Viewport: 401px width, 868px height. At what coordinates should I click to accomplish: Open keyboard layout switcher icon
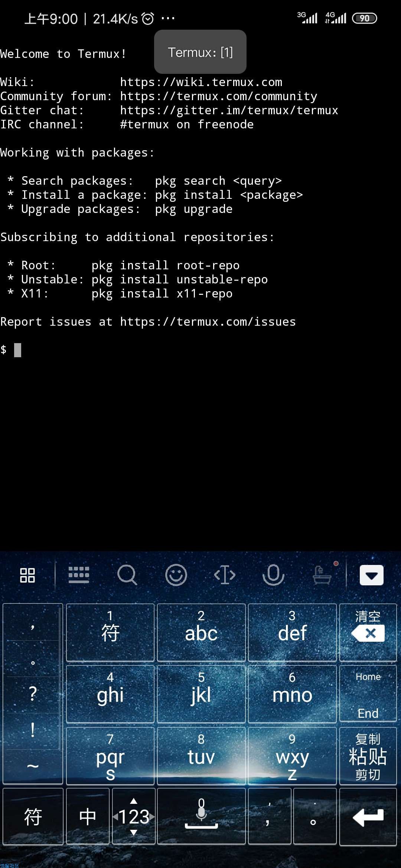[79, 575]
